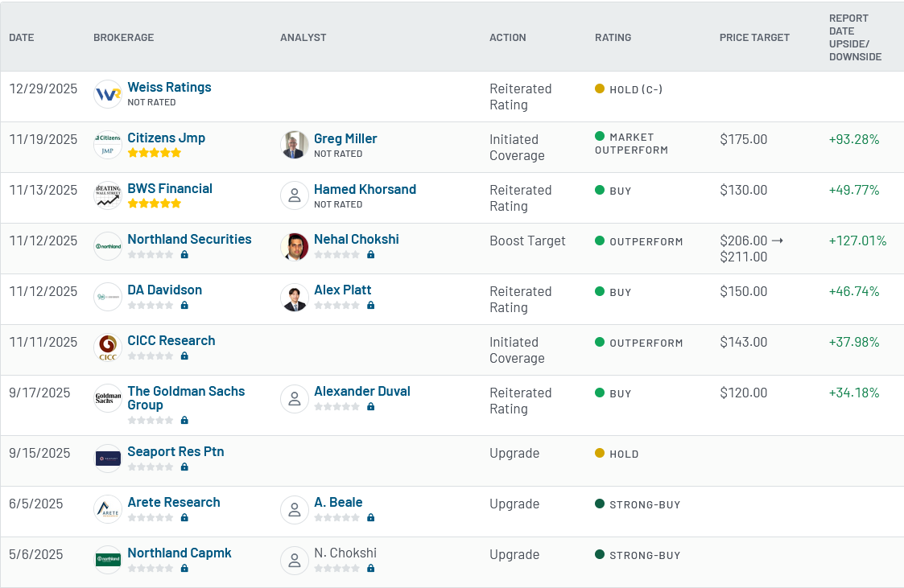Click the $175.00 price target
This screenshot has height=588, width=904.
743,139
